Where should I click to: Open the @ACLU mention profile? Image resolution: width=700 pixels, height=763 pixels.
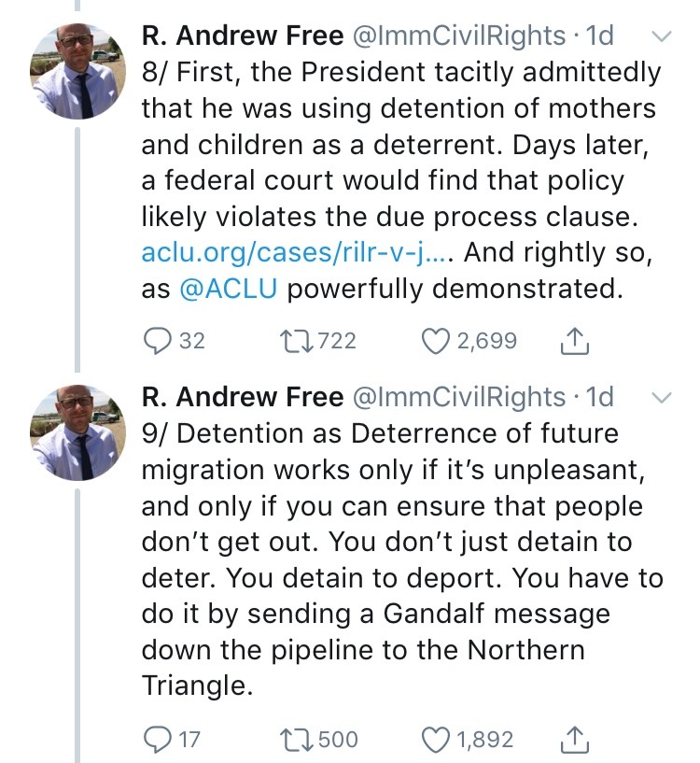coord(228,289)
